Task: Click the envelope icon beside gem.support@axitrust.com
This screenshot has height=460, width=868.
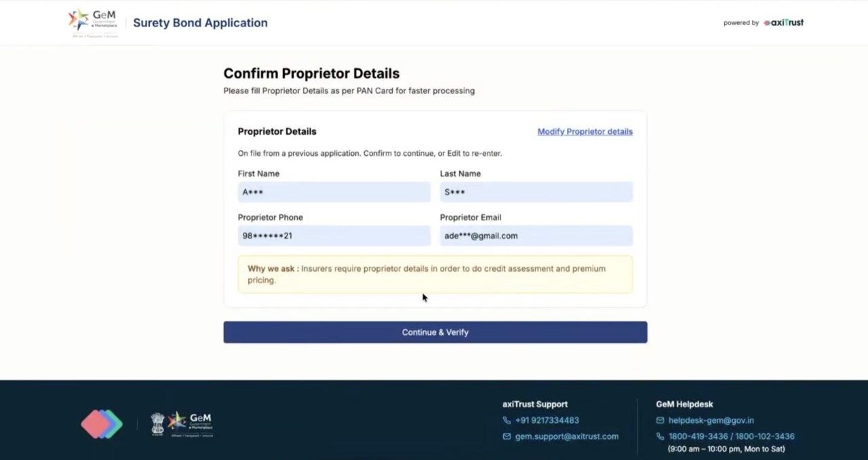Action: point(507,436)
